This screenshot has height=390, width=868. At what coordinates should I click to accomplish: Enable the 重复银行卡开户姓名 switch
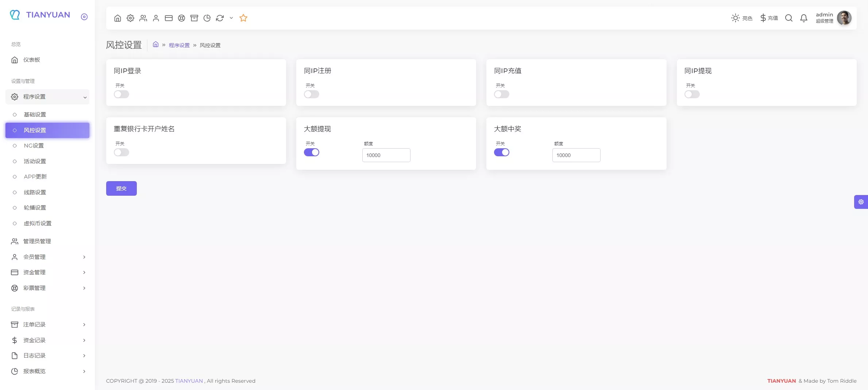point(121,152)
